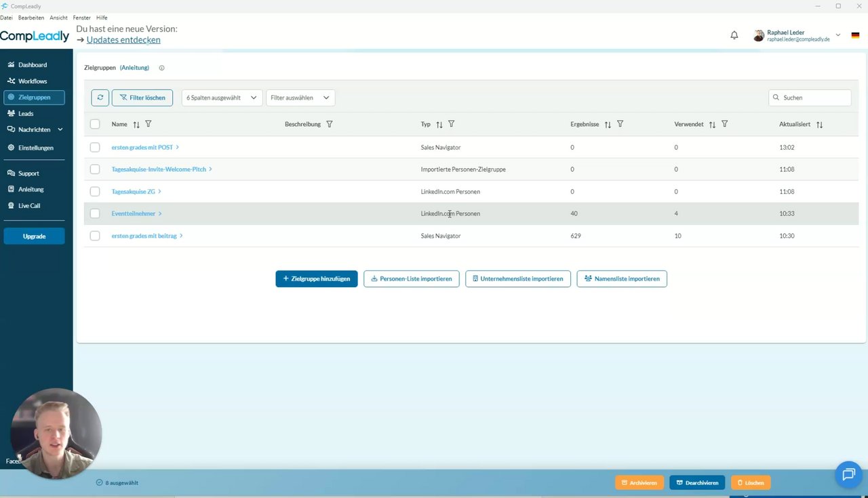Click the 'Filter löschen' button
Viewport: 868px width, 498px height.
(x=142, y=98)
